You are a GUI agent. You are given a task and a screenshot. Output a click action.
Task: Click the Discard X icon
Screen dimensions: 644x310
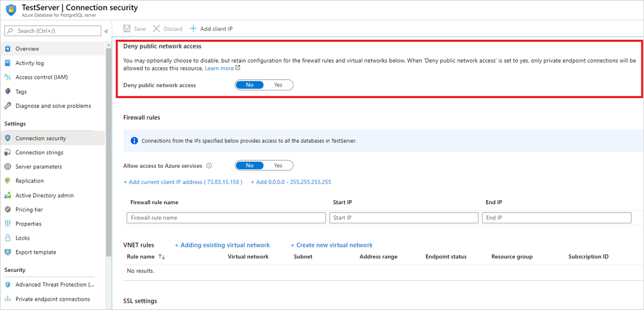click(x=156, y=29)
